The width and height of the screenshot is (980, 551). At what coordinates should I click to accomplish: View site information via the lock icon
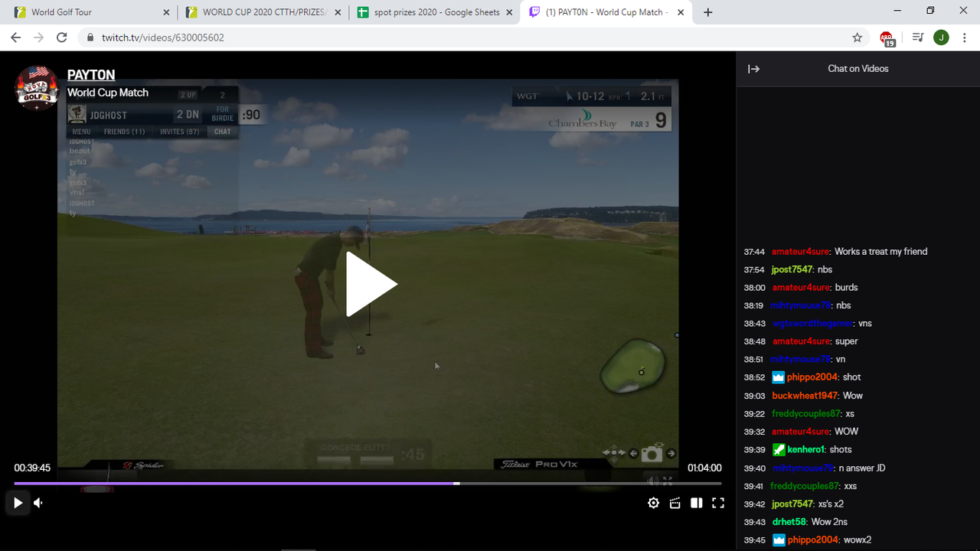click(90, 37)
